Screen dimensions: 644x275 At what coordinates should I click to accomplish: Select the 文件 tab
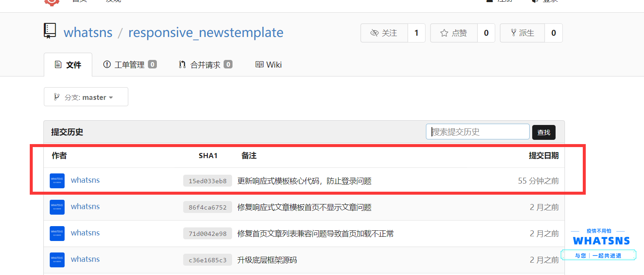click(x=68, y=65)
